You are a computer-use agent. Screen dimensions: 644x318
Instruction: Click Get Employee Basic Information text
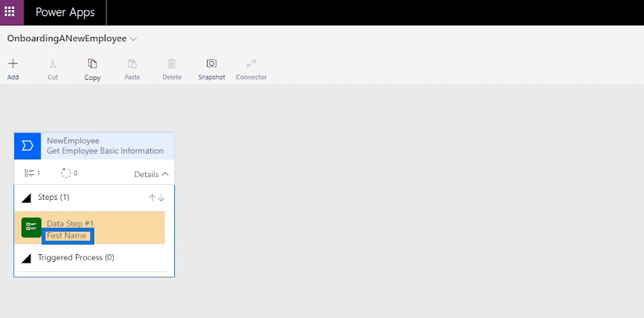[x=105, y=151]
